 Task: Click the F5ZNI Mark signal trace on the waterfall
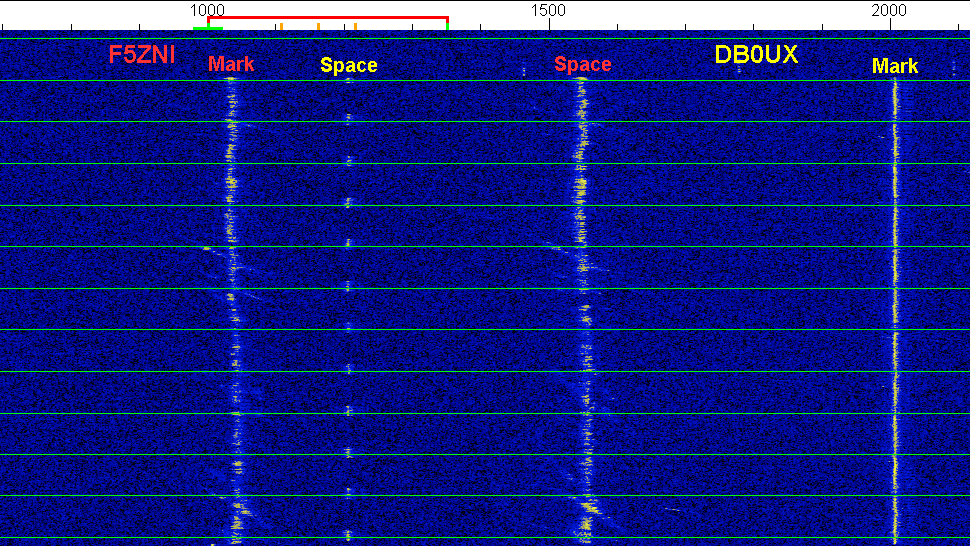(233, 309)
